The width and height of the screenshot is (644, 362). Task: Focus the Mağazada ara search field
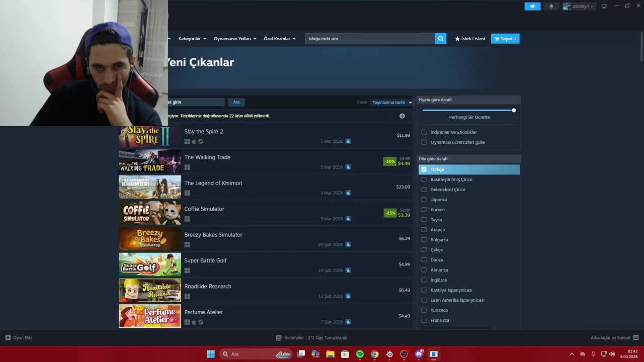coord(370,39)
